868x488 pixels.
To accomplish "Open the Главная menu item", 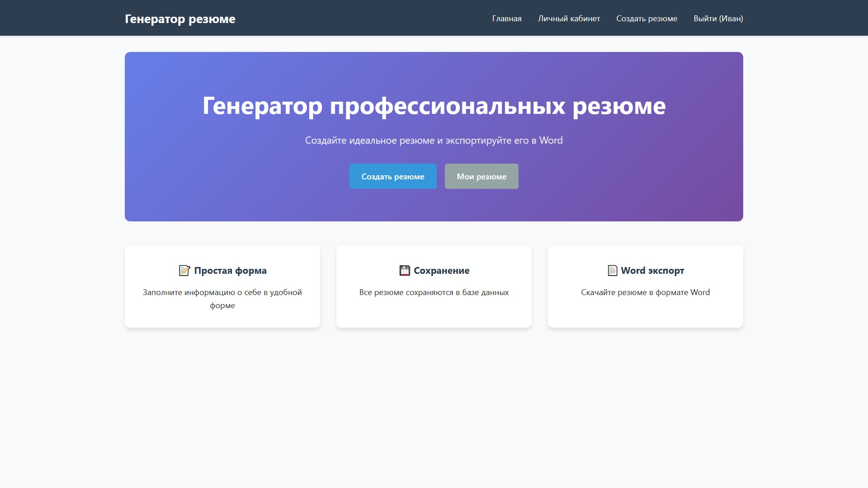I will click(x=506, y=19).
